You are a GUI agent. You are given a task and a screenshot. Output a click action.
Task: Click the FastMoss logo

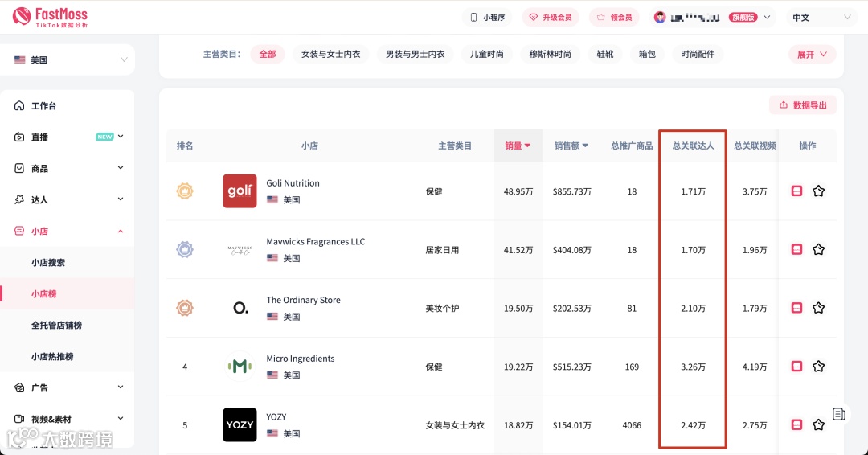pos(51,17)
